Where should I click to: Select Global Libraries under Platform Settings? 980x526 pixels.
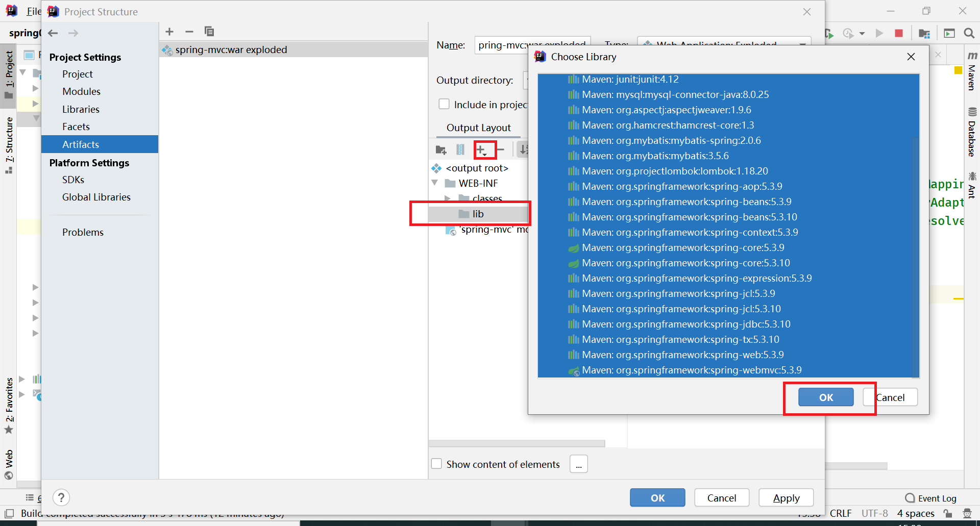click(96, 197)
